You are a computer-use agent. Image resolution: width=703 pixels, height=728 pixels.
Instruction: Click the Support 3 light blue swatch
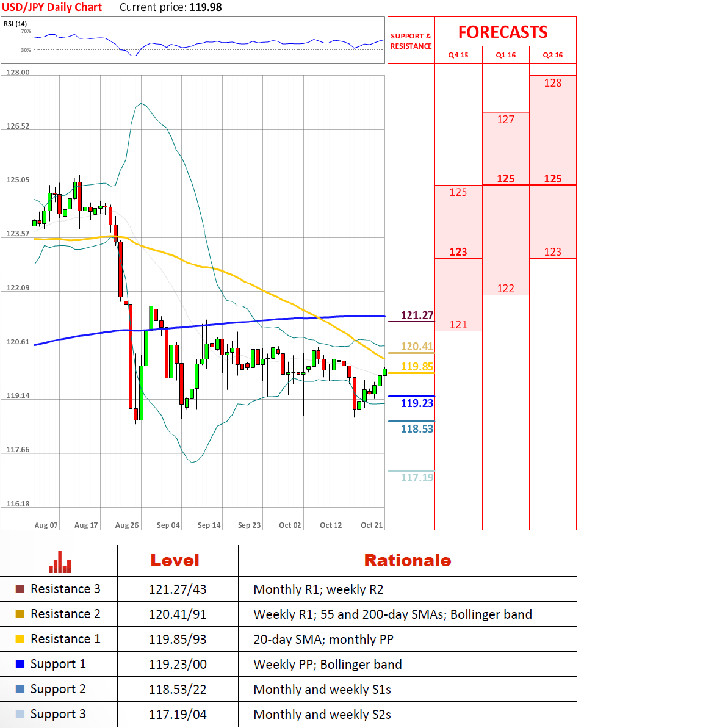20,714
